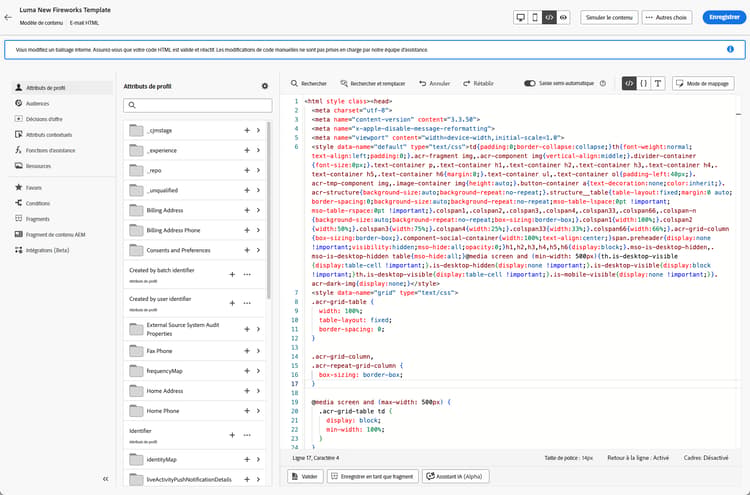This screenshot has width=750, height=495.
Task: Collapse the left sidebar double chevron
Action: [x=105, y=479]
